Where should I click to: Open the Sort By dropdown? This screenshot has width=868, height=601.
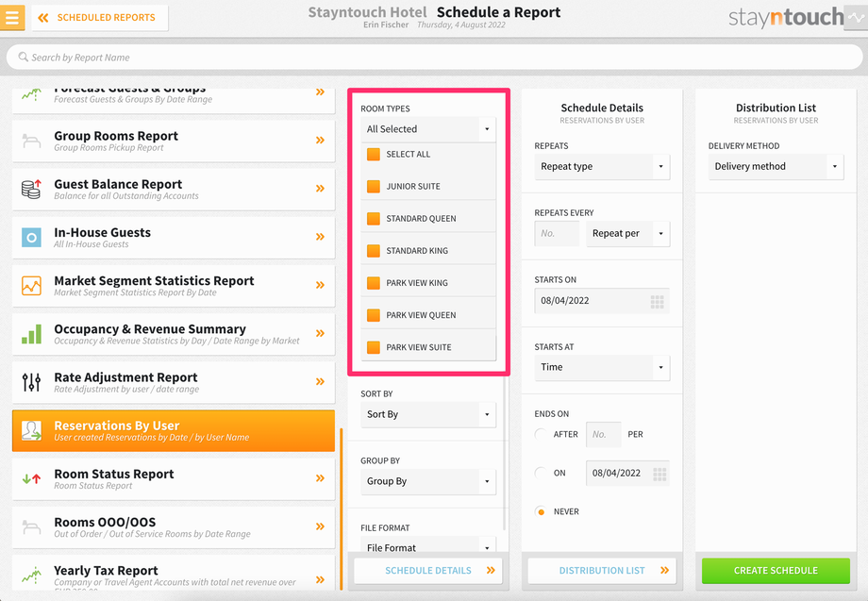point(428,414)
